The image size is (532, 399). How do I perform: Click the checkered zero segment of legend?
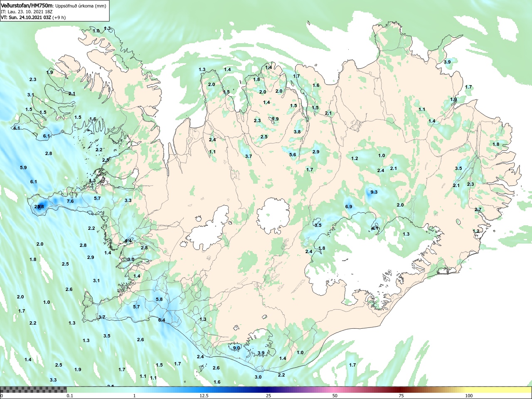[33, 389]
